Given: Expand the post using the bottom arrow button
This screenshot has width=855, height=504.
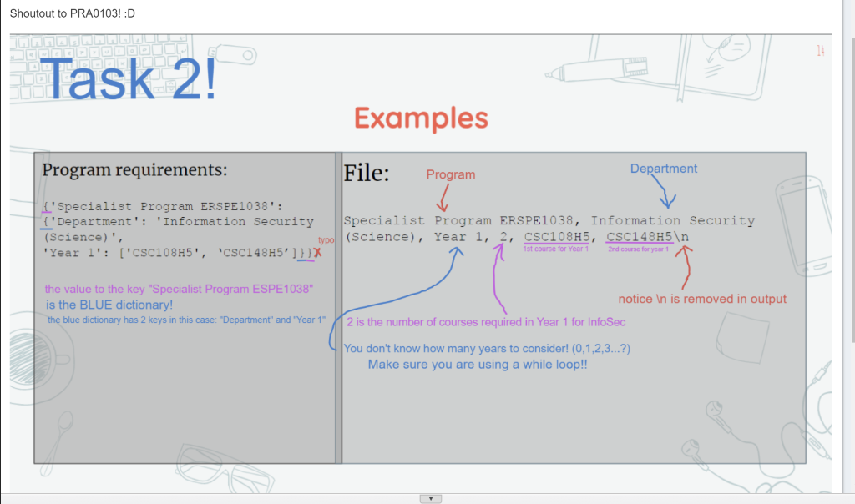Looking at the screenshot, I should [430, 498].
